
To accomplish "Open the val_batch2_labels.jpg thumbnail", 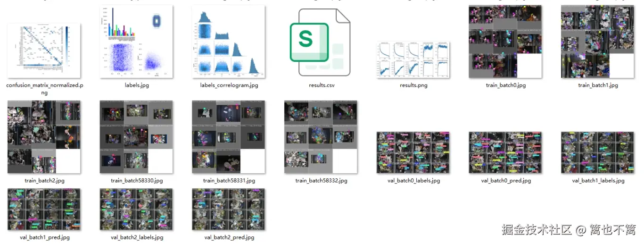I will 136,210.
